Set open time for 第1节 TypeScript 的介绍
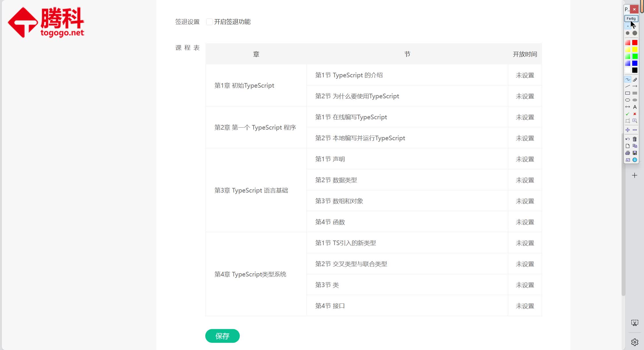Viewport: 644px width, 350px height. pos(525,75)
